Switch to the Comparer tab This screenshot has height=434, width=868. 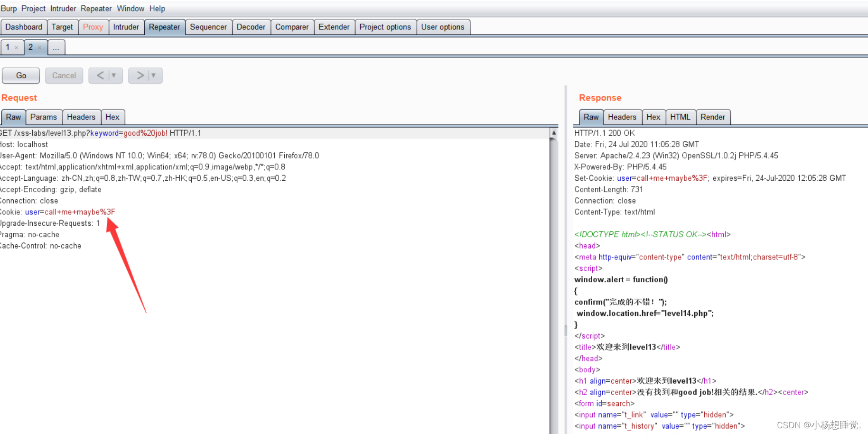pyautogui.click(x=292, y=27)
